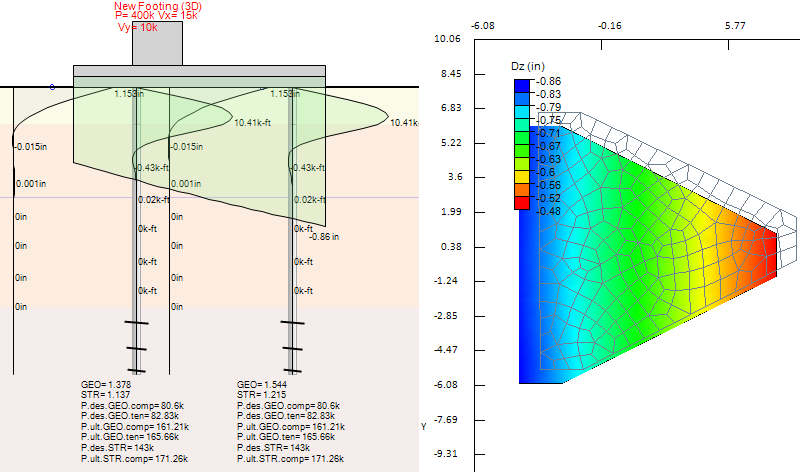Click the '-1.24' Y-axis tick label

446,281
